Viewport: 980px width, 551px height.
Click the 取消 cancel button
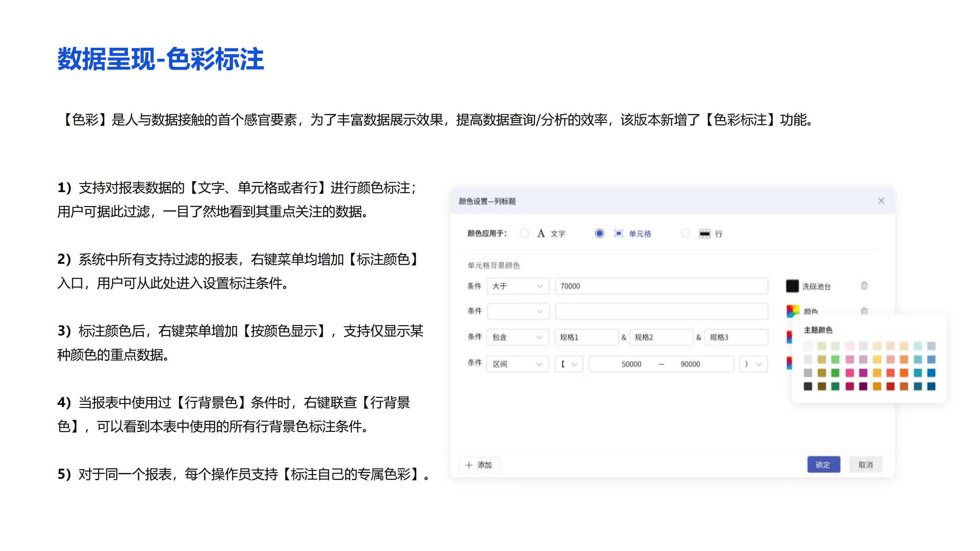[x=865, y=465]
